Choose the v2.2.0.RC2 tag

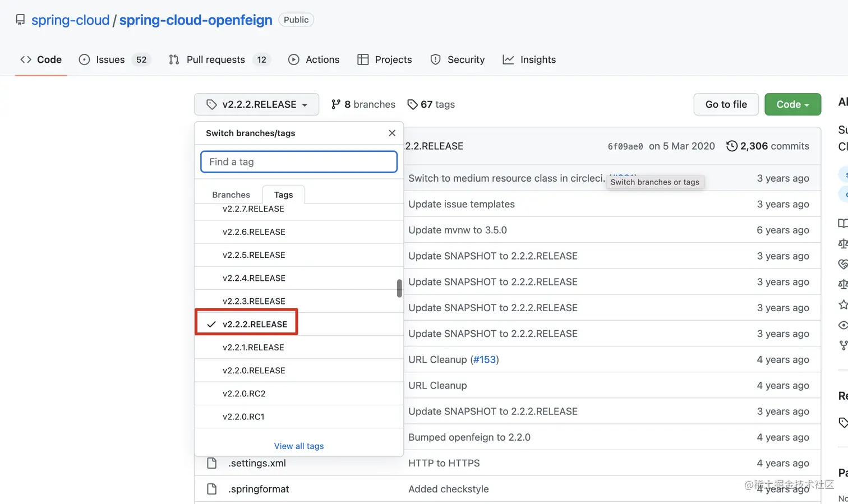[244, 394]
